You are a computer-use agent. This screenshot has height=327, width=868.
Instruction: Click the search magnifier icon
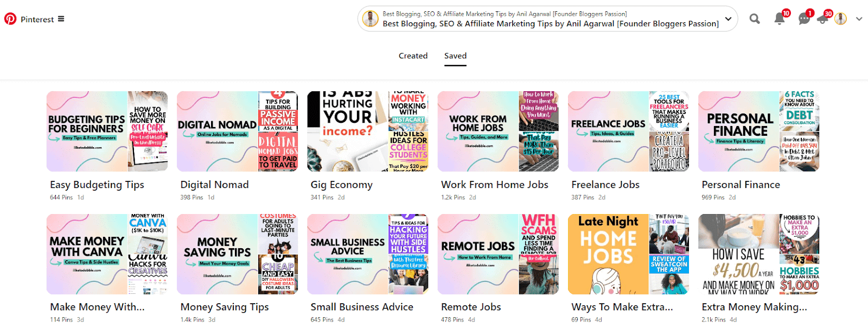point(754,18)
